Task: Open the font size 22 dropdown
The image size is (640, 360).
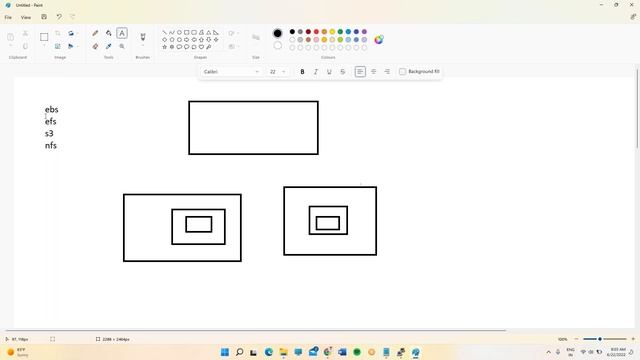Action: pyautogui.click(x=277, y=71)
